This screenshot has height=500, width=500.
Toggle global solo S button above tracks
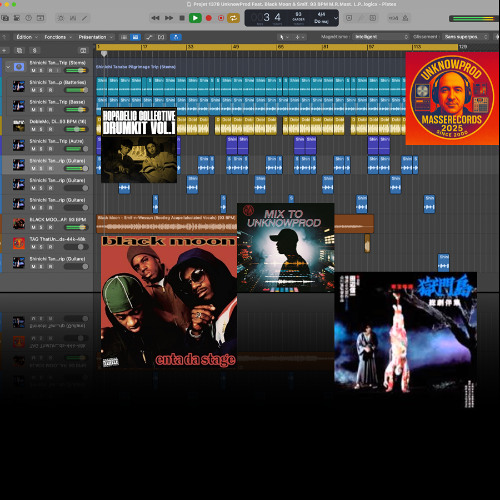click(x=34, y=51)
